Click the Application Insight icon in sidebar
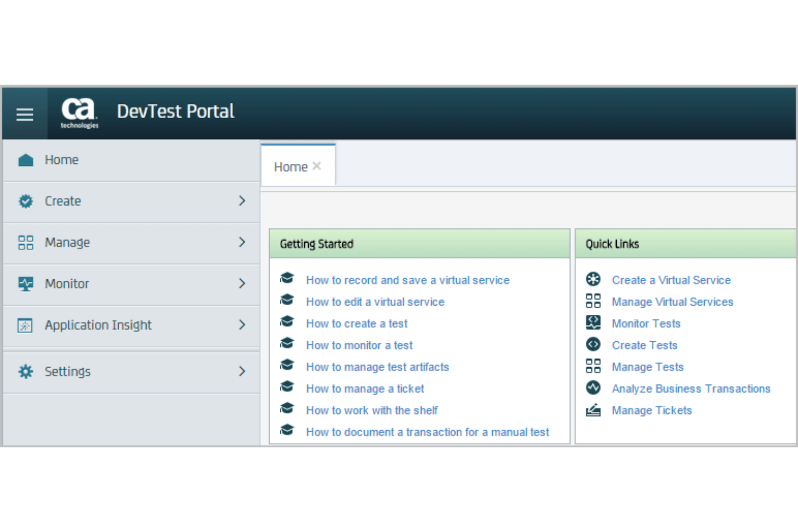The height and width of the screenshot is (532, 798). [25, 325]
